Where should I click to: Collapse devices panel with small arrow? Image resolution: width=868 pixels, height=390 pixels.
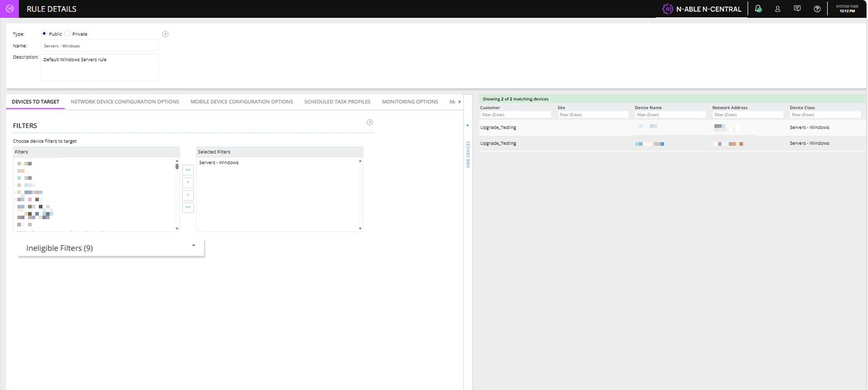coord(467,125)
